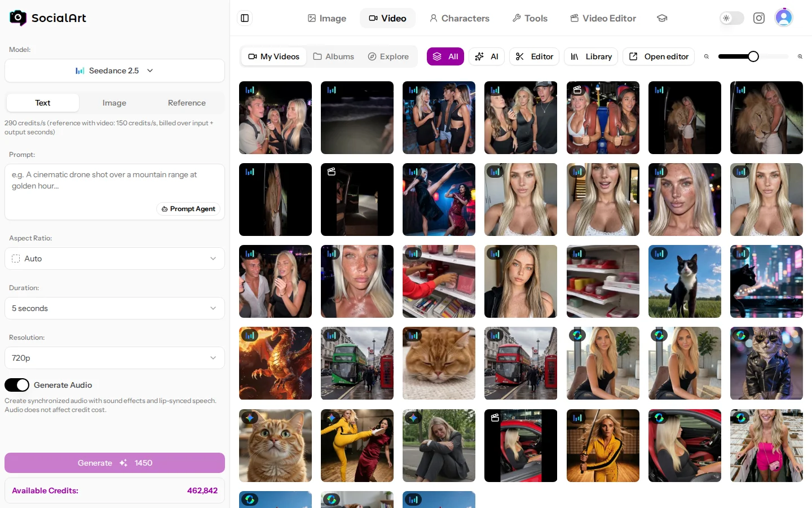This screenshot has height=508, width=812.
Task: Click the zoom in magnifier icon
Action: [800, 56]
